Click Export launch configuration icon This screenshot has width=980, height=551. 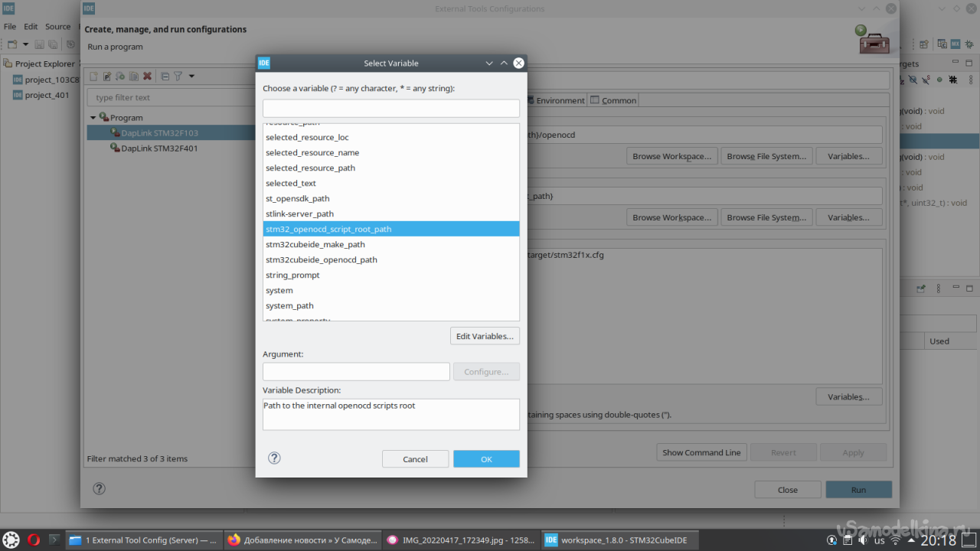pyautogui.click(x=120, y=77)
